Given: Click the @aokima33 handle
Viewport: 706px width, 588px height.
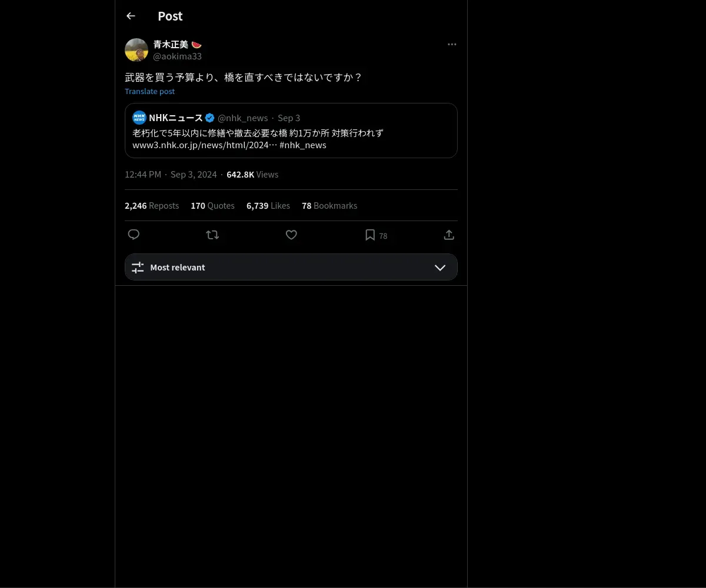Looking at the screenshot, I should 177,56.
